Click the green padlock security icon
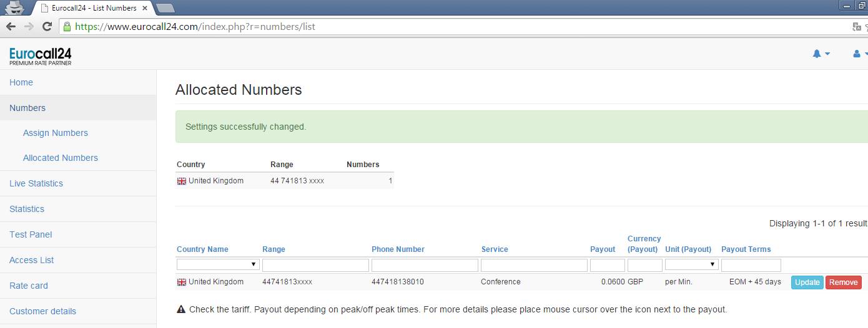Viewport: 868px width, 328px height. 67,27
